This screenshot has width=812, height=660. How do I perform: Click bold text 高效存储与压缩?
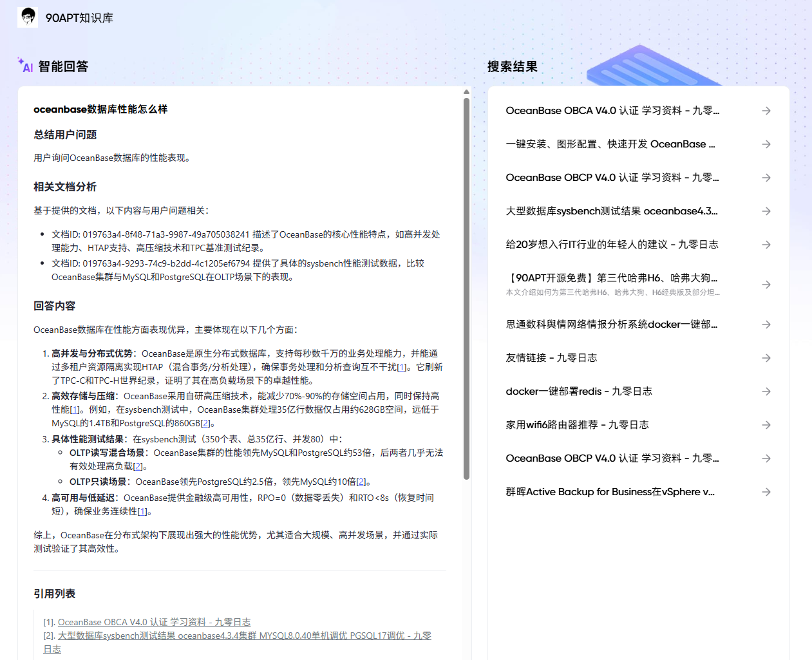coord(84,396)
